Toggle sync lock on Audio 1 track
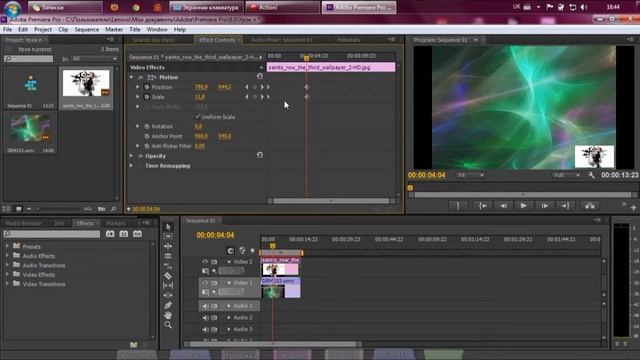 pos(214,306)
